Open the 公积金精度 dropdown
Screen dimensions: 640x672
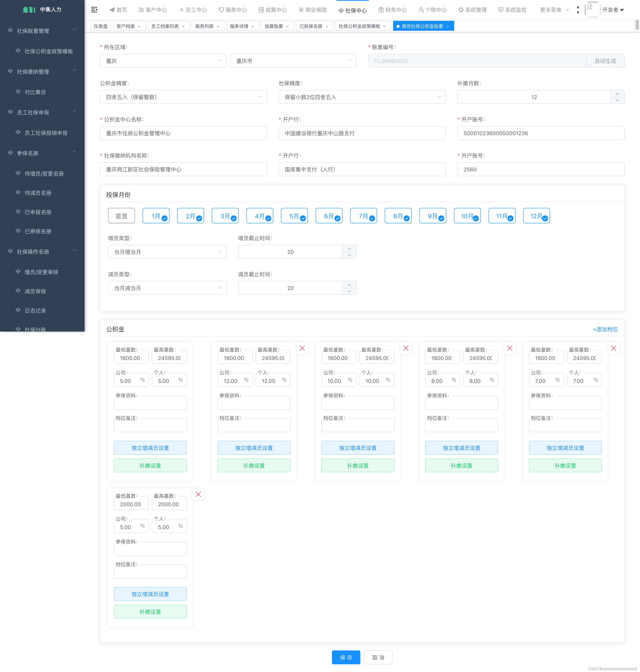click(x=184, y=97)
